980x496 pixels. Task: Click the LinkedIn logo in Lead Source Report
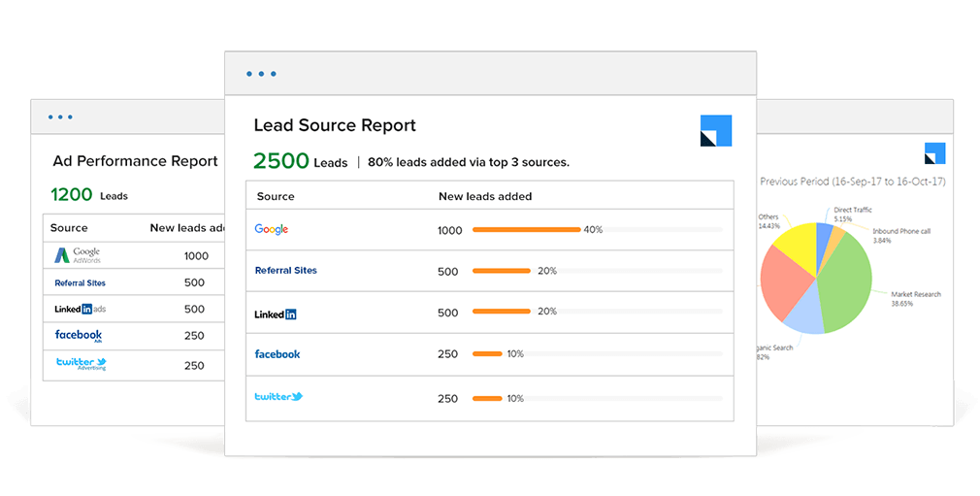click(275, 314)
